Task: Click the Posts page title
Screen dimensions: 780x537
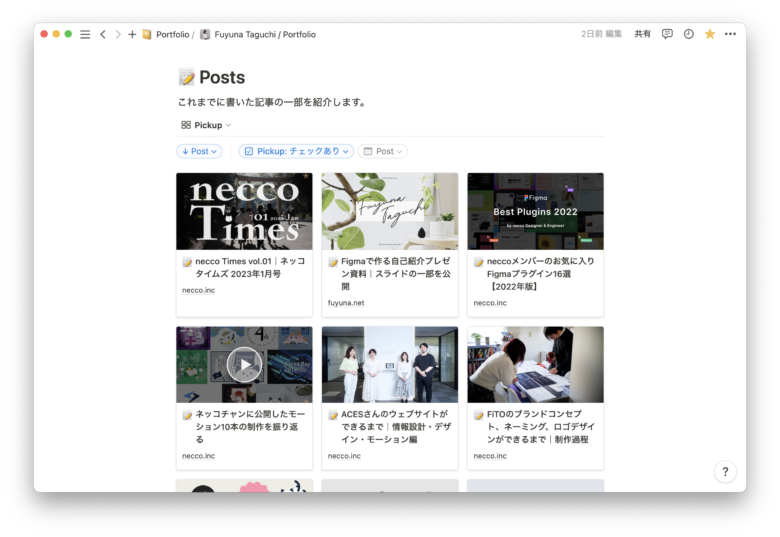Action: click(x=222, y=77)
